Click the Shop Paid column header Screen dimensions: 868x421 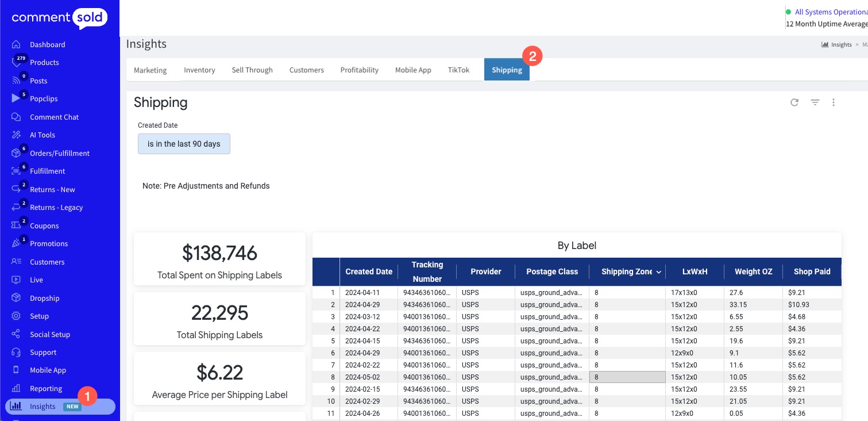812,271
